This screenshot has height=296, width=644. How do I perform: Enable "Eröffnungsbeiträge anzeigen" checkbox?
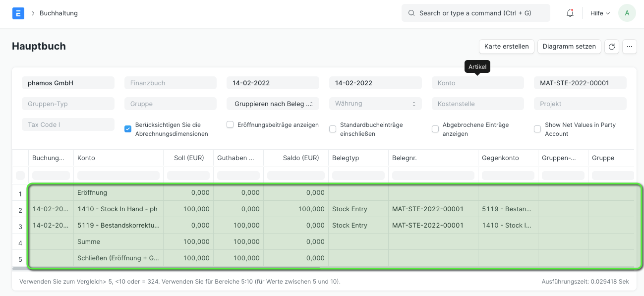point(230,125)
